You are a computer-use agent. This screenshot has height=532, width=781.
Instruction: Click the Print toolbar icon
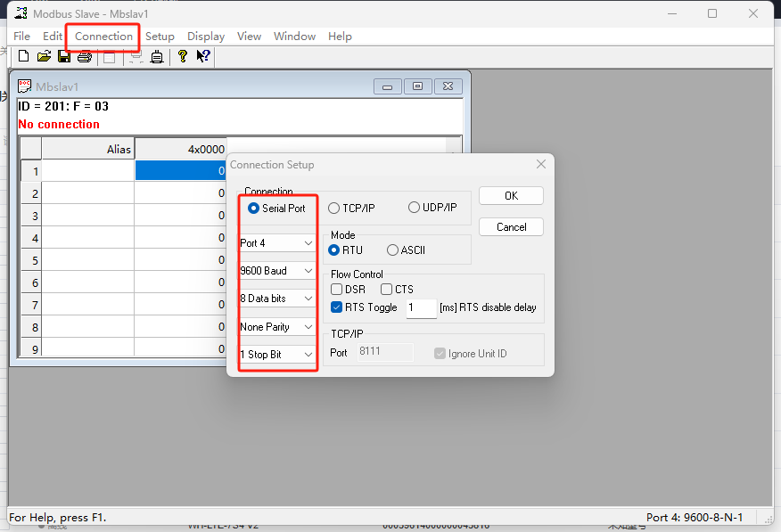(x=85, y=57)
